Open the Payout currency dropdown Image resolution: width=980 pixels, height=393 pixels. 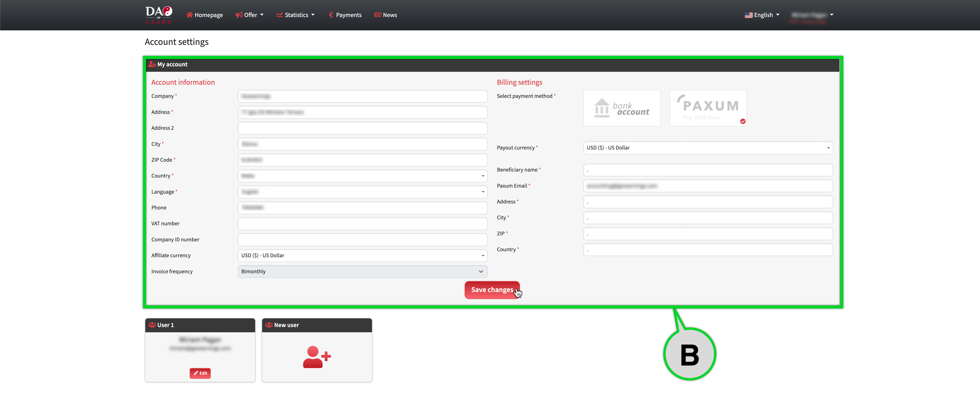(x=708, y=148)
